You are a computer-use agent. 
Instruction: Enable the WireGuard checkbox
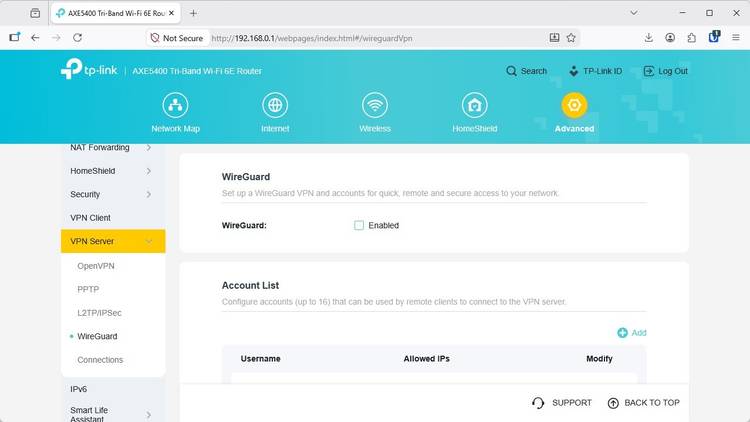[359, 225]
